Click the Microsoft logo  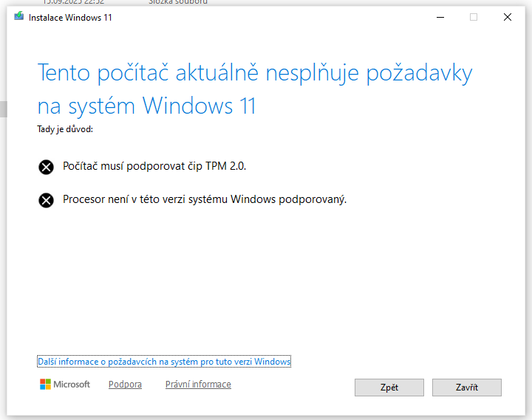[x=64, y=385]
